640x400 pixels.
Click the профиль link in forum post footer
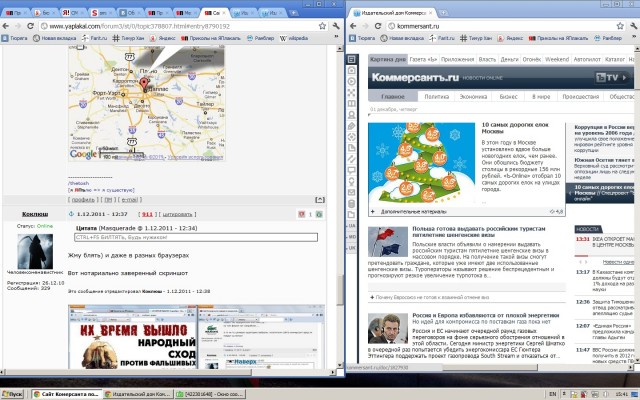tap(83, 200)
